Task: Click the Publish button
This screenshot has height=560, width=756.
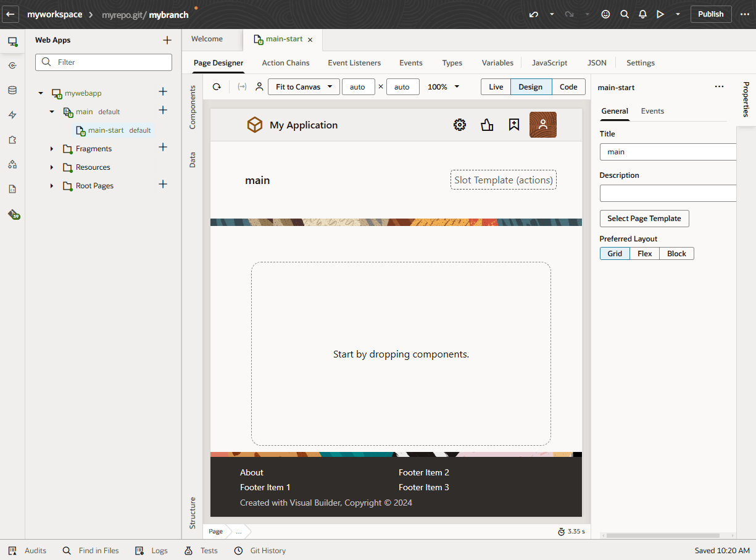Action: pos(710,14)
